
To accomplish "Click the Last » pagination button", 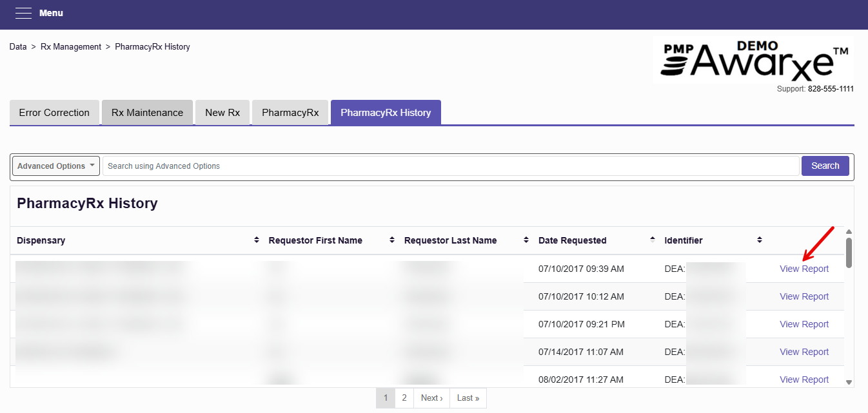I will pyautogui.click(x=468, y=398).
